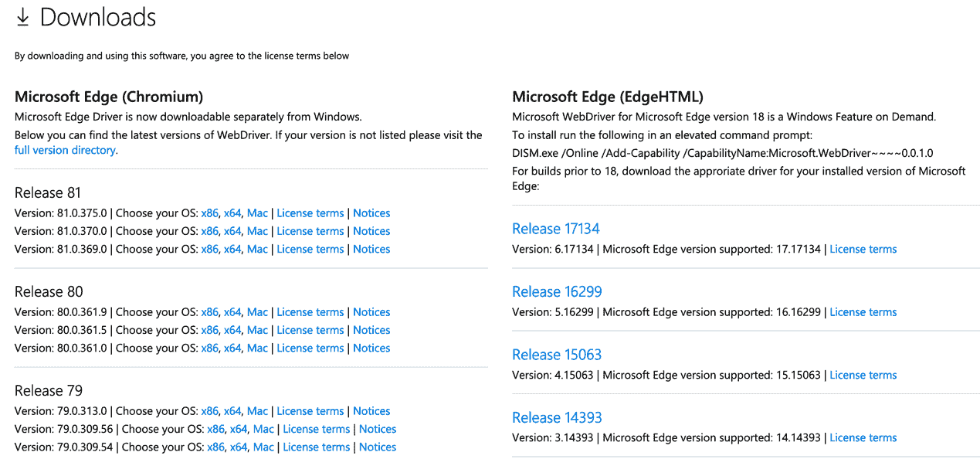Download x86 driver for version 80.0.361.9
The image size is (980, 466).
[209, 312]
